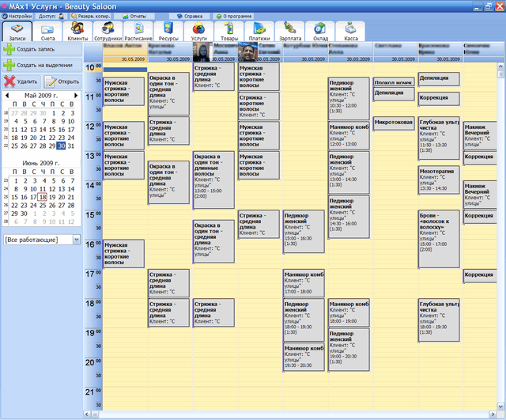Select Педикюр женский appointment 10:30 - 12:00
Screen dimensions: 506x420
point(349,99)
